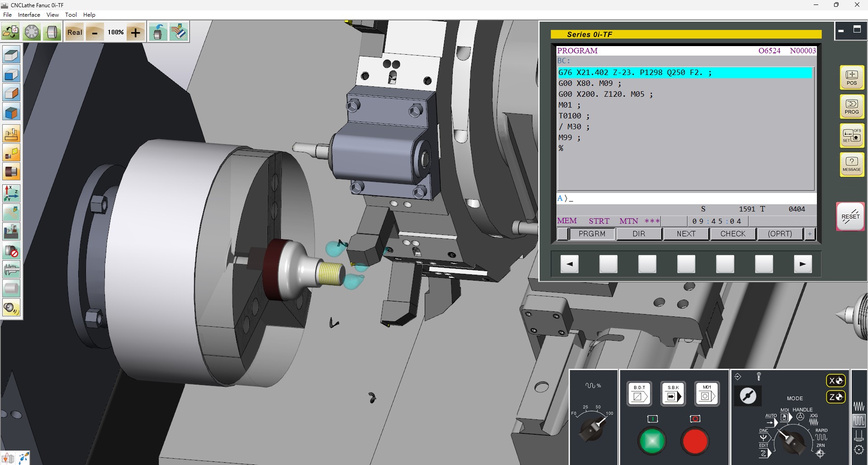Click the X zero return button
This screenshot has height=465, width=868.
point(835,380)
